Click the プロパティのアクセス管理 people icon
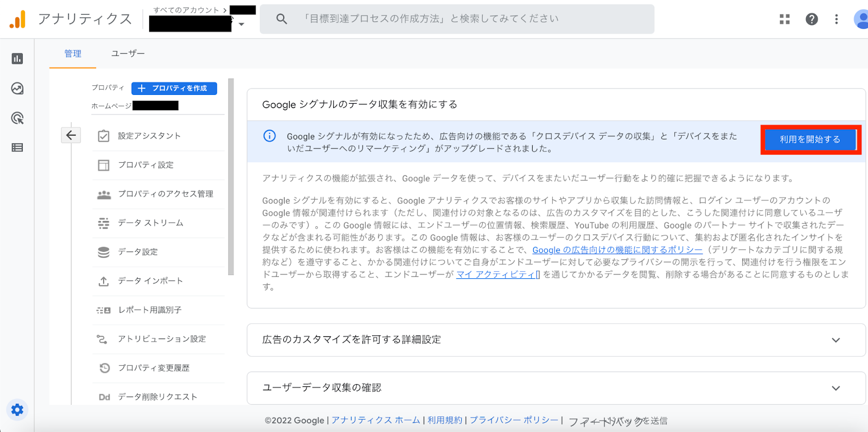Screen dimensions: 868x432 104,194
